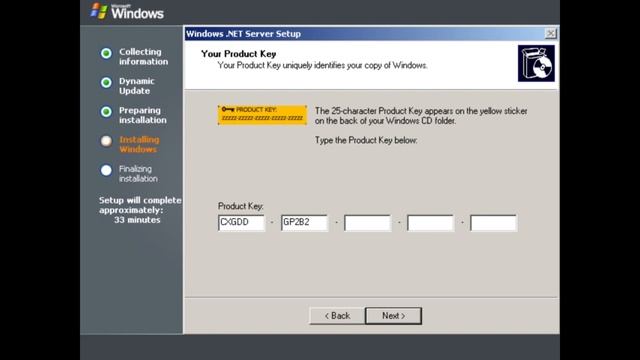Click the '33 minutes' remaining time text
The width and height of the screenshot is (640, 360).
(x=137, y=220)
